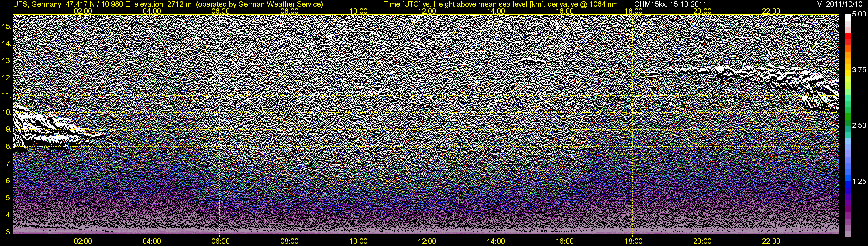Click top axis time label 20:00
Viewport: 868px width, 246px height.
point(702,11)
